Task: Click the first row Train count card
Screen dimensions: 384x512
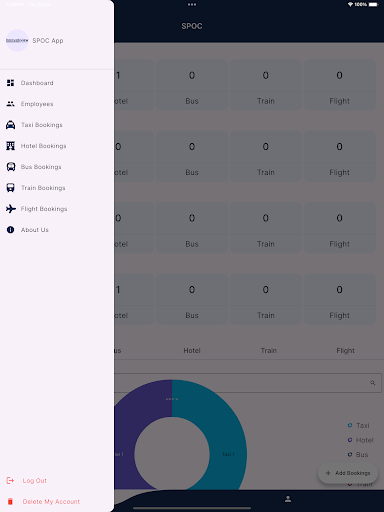Action: point(266,85)
